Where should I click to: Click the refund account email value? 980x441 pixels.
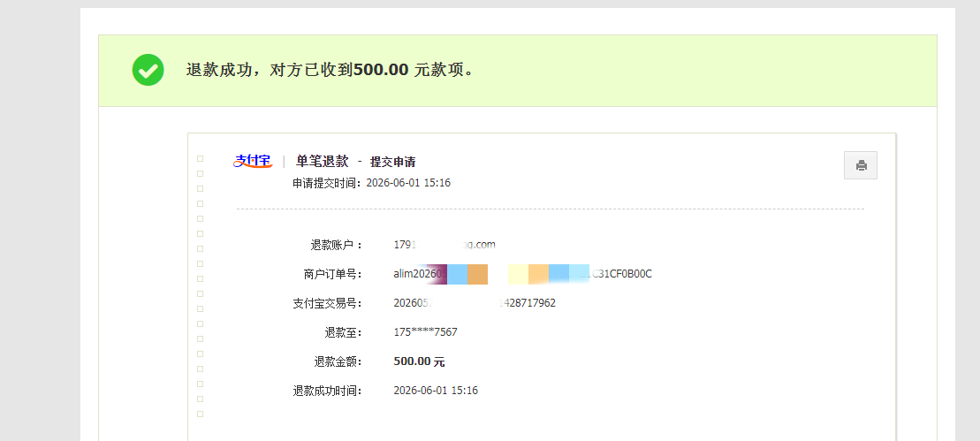(444, 244)
